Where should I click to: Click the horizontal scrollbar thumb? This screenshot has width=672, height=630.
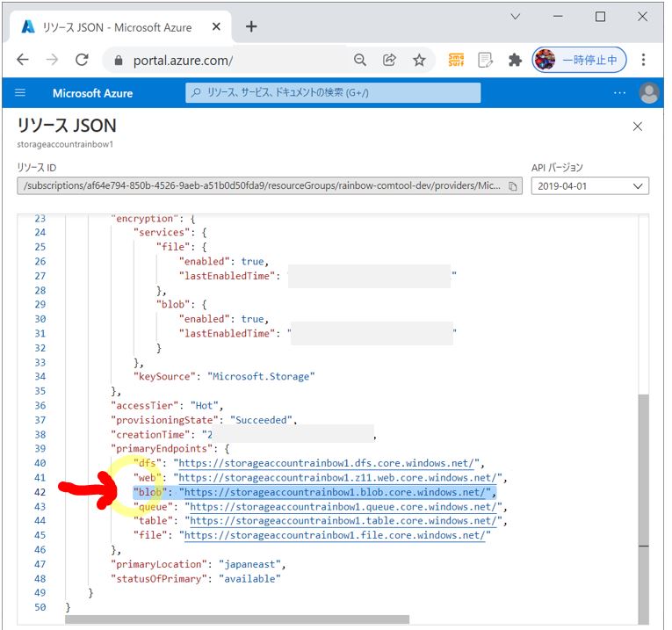click(237, 619)
